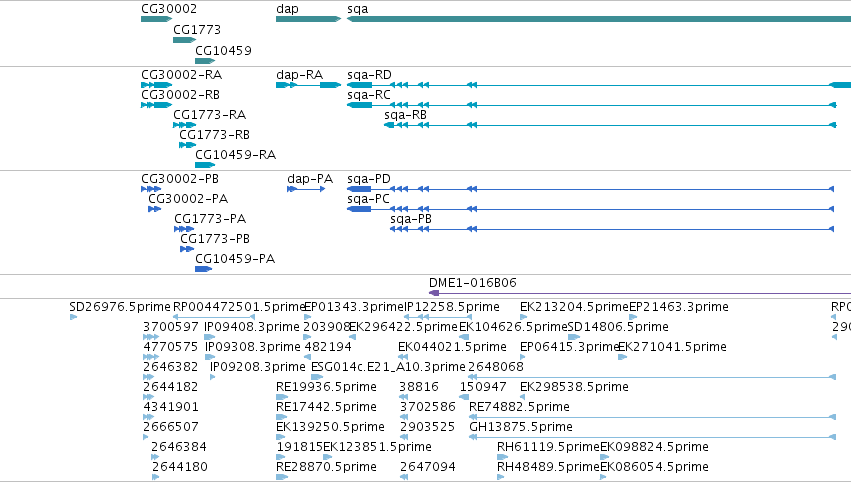The width and height of the screenshot is (851, 482).
Task: Click the CG1773-RA transcript glyph
Action: [x=185, y=125]
